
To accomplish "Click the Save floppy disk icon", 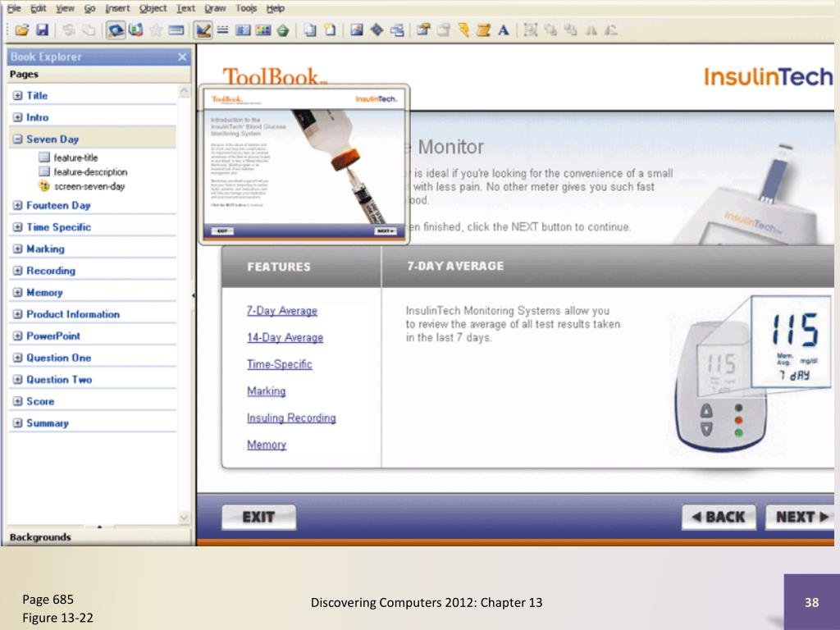I will click(43, 30).
